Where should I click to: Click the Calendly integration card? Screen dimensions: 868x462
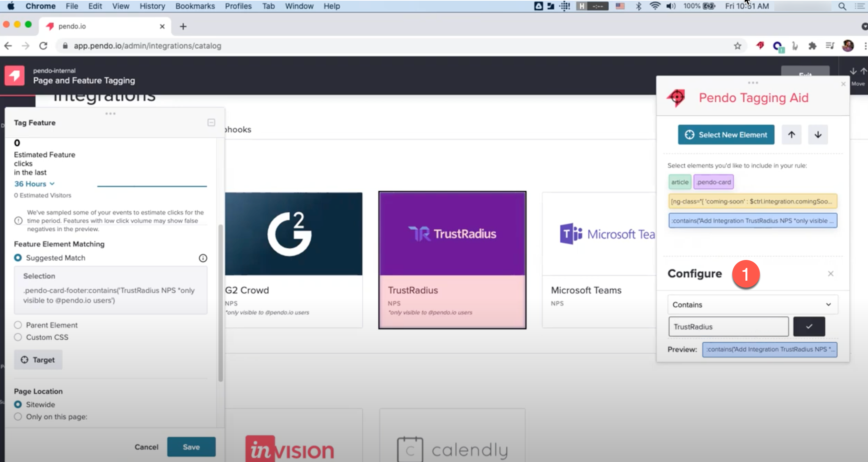452,435
